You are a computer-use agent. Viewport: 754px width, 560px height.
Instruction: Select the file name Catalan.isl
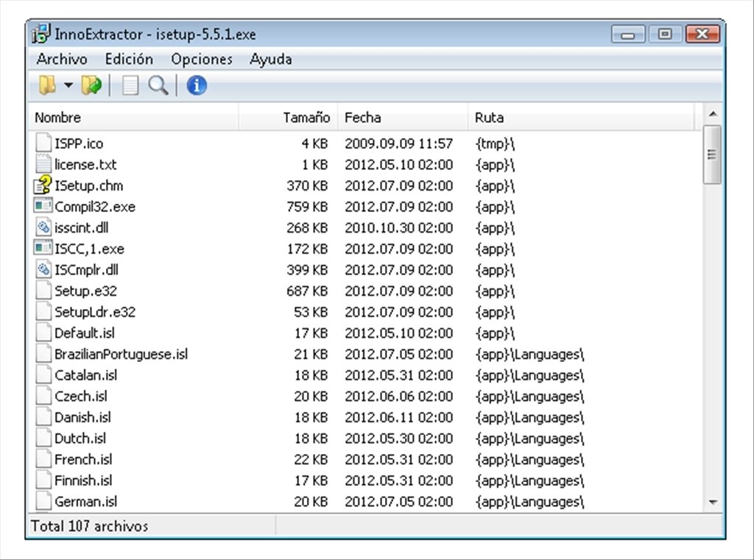pos(86,375)
